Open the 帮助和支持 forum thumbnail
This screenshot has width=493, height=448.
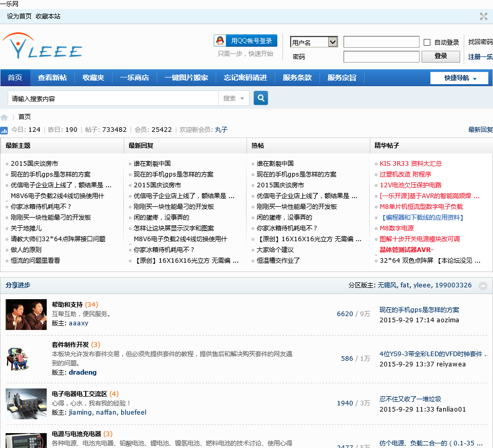pyautogui.click(x=26, y=315)
